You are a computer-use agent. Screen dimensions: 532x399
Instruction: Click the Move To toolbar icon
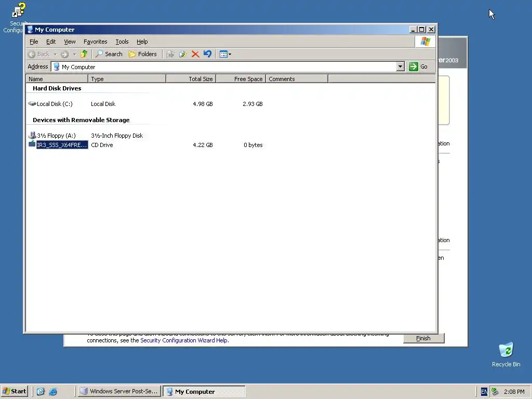pos(170,54)
